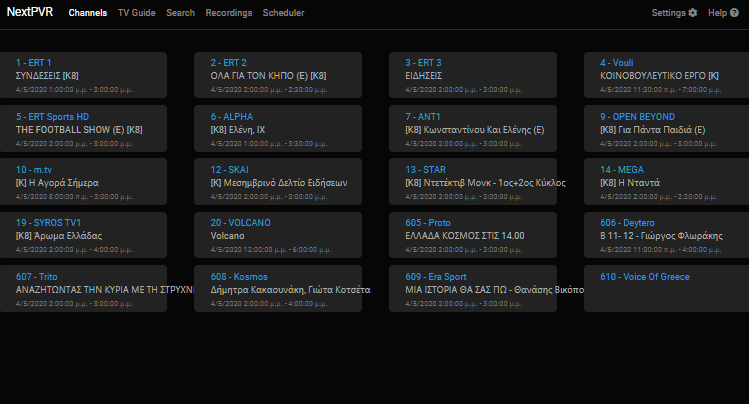Click program [K8] Η Νταντά
The width and height of the screenshot is (749, 404).
coord(630,182)
